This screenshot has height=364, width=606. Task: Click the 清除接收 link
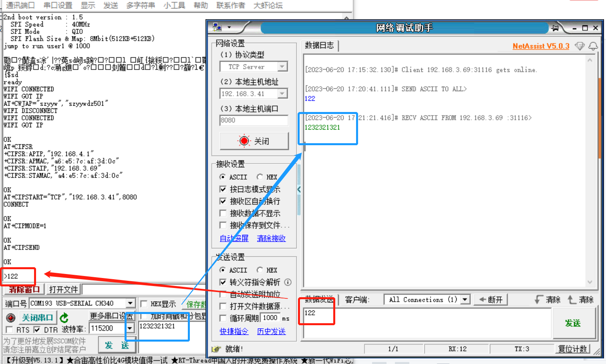(271, 238)
